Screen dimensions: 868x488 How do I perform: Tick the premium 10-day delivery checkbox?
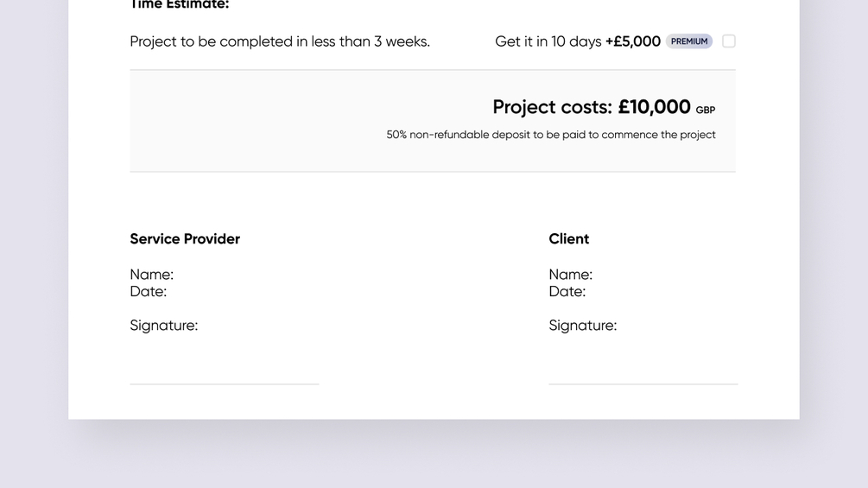[729, 41]
